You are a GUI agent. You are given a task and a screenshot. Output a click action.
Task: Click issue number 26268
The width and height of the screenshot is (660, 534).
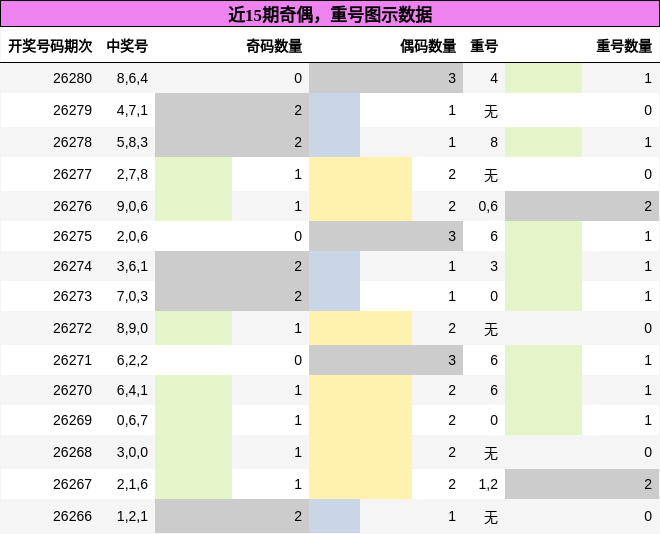click(x=72, y=452)
